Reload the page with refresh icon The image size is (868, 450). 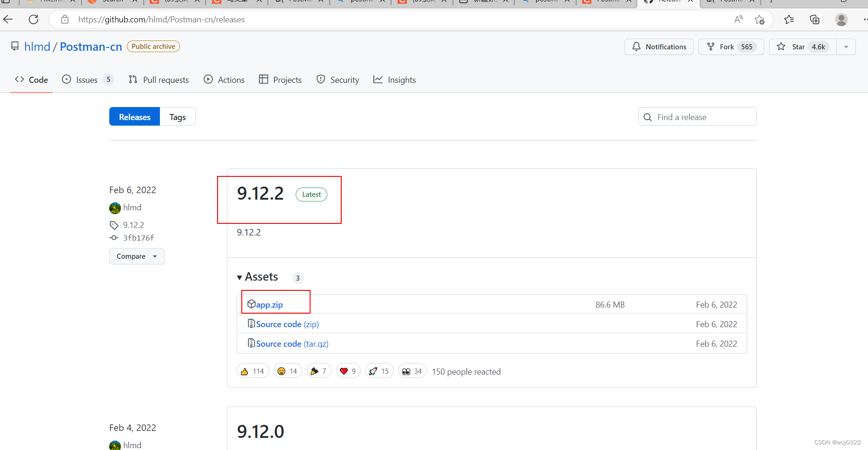click(33, 20)
